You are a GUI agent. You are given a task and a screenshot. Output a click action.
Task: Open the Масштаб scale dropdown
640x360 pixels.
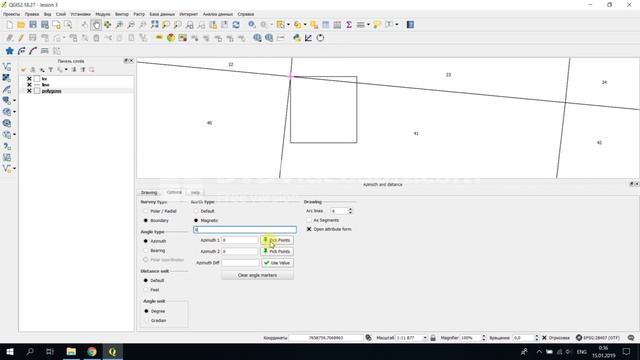click(425, 338)
